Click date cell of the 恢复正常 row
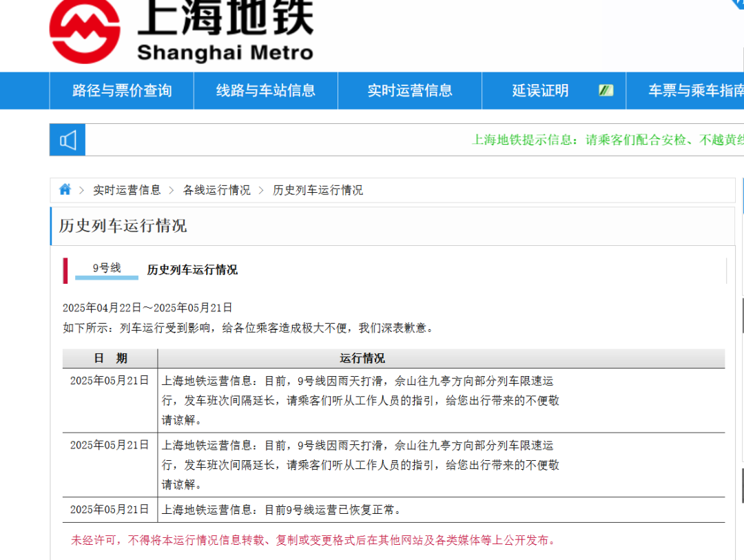Screen dimensions: 744x560 click(x=110, y=510)
